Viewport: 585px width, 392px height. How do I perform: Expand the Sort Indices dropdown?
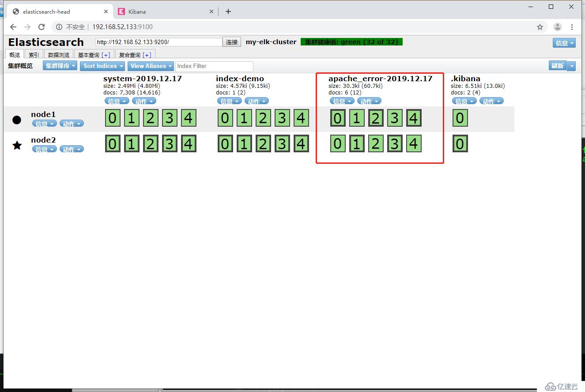pos(103,66)
